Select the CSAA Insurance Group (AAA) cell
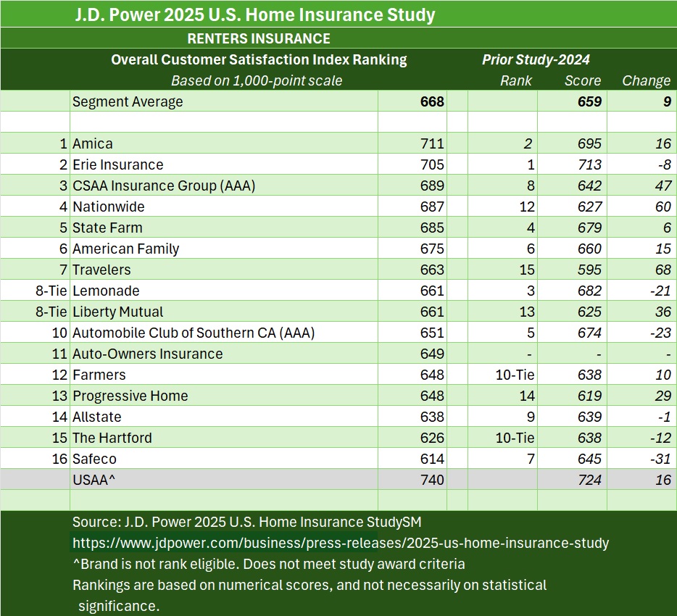Image resolution: width=677 pixels, height=616 pixels. [164, 186]
